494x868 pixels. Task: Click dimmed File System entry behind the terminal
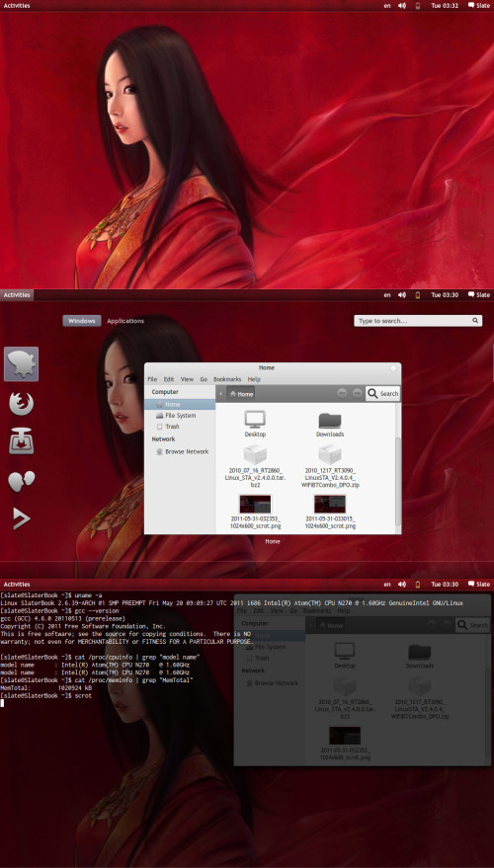269,647
